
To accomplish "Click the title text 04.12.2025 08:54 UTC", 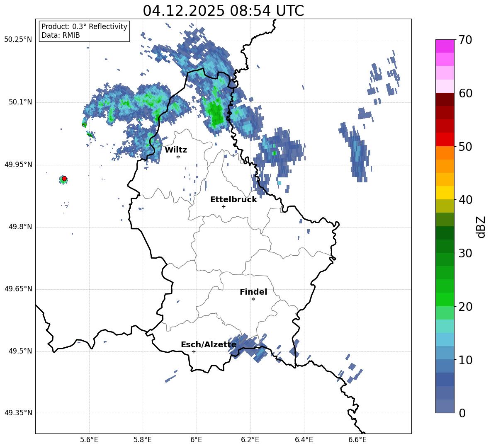I will pyautogui.click(x=223, y=11).
